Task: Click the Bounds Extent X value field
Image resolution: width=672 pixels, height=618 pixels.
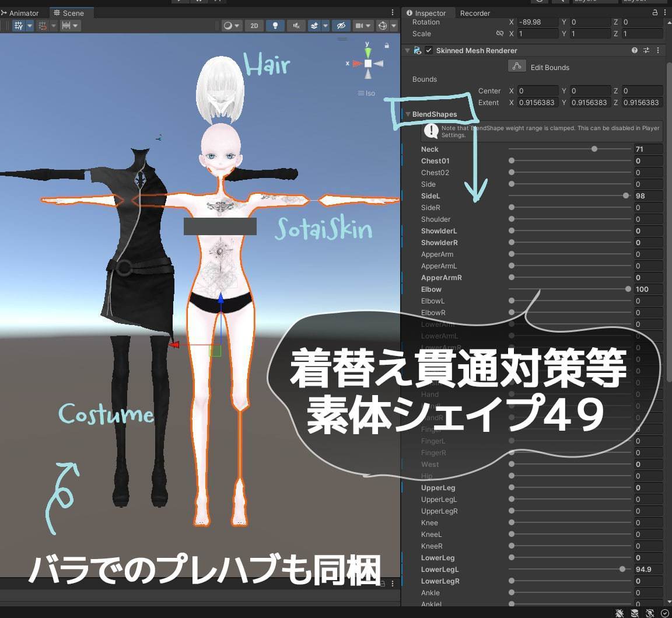Action: pos(537,102)
